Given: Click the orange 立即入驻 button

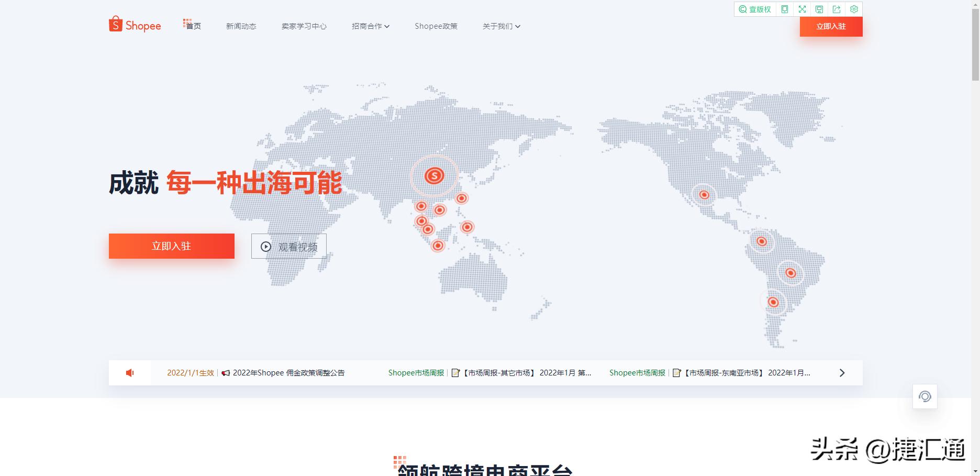Looking at the screenshot, I should coord(171,246).
